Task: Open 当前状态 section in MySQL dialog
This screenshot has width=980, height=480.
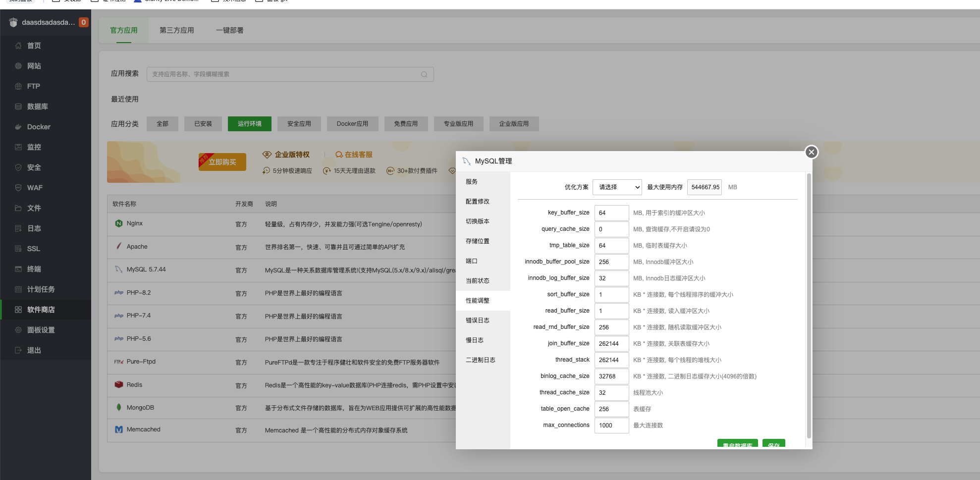Action: (483, 281)
